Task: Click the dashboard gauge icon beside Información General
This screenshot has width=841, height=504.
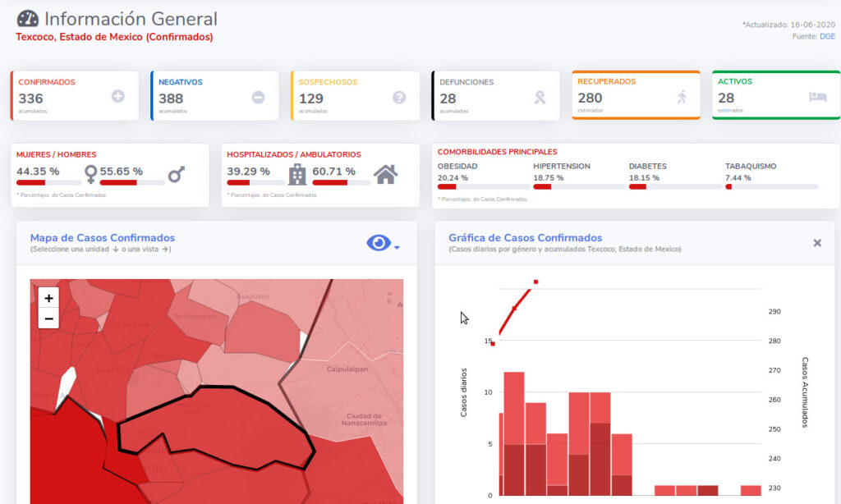Action: pos(27,19)
